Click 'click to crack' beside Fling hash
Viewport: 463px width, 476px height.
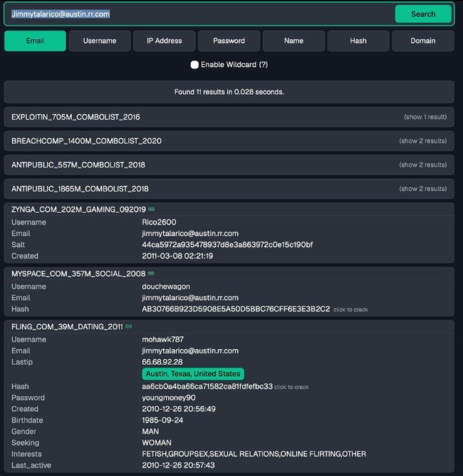point(291,387)
